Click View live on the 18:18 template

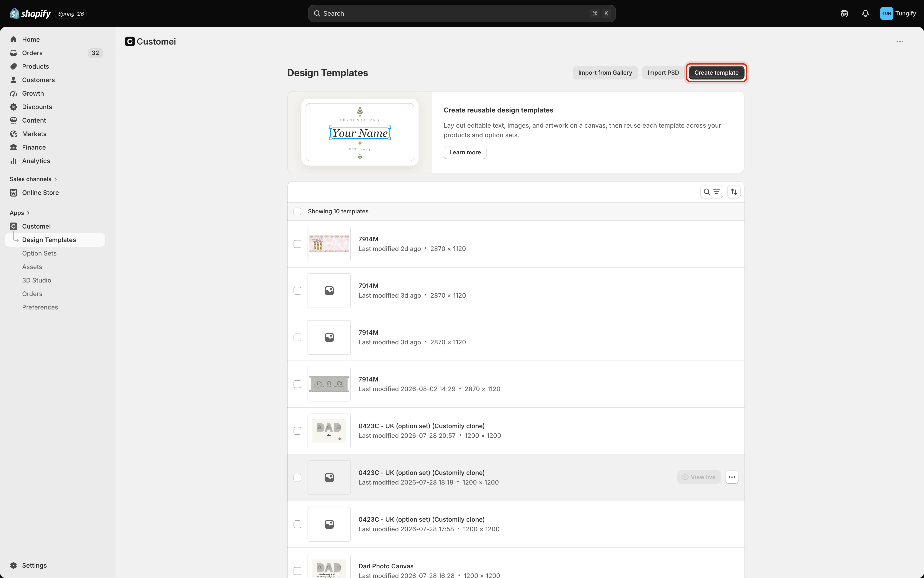[x=699, y=477]
